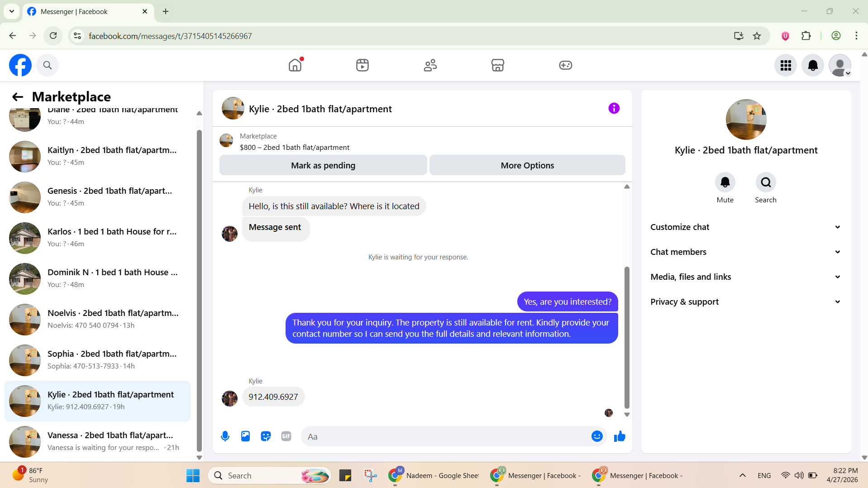Open conversation information purple icon
This screenshot has width=868, height=488.
pyautogui.click(x=614, y=108)
